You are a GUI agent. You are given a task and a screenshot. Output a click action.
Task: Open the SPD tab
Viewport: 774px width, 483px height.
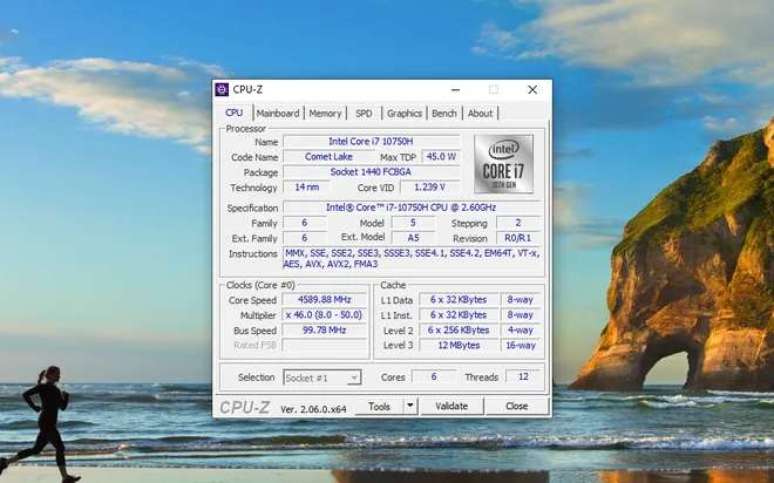(x=364, y=113)
